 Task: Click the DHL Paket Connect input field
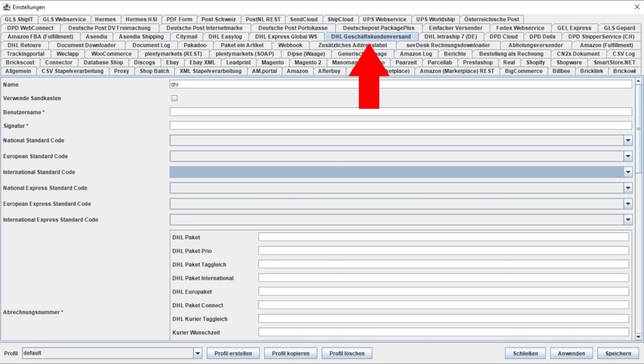click(x=443, y=305)
